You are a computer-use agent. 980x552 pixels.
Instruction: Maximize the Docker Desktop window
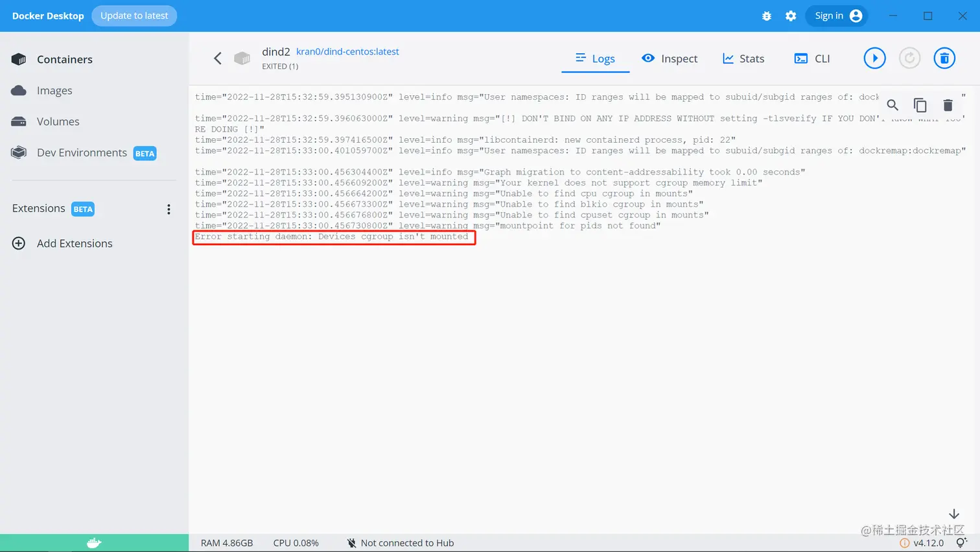(928, 16)
